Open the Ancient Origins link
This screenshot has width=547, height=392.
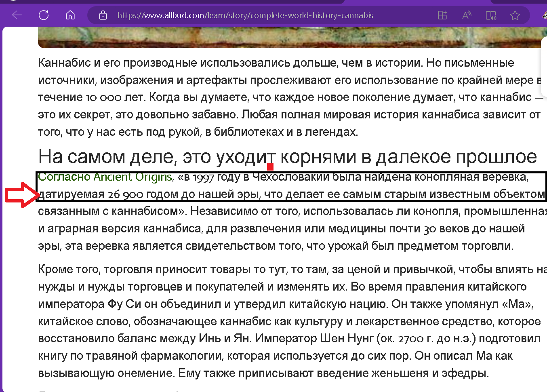pos(105,177)
